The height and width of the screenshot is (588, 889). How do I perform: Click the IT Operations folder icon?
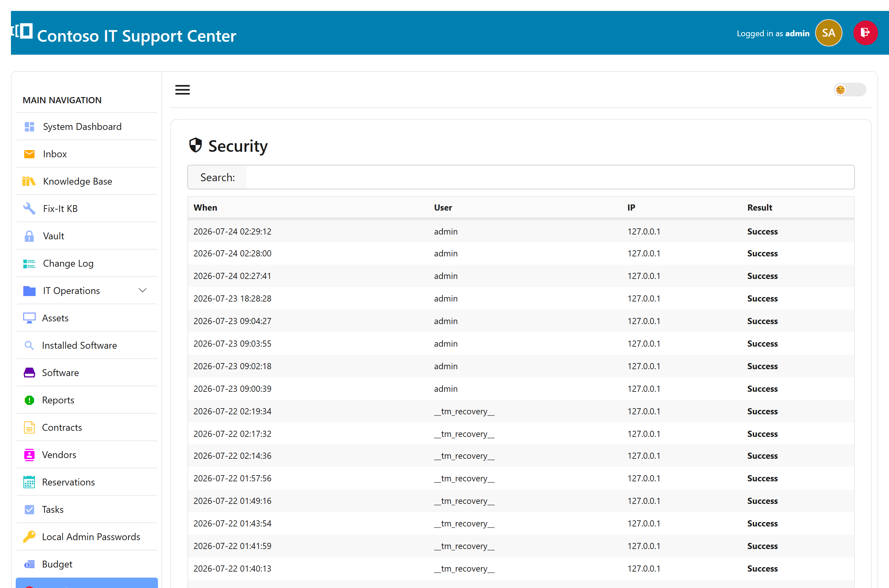(x=29, y=291)
